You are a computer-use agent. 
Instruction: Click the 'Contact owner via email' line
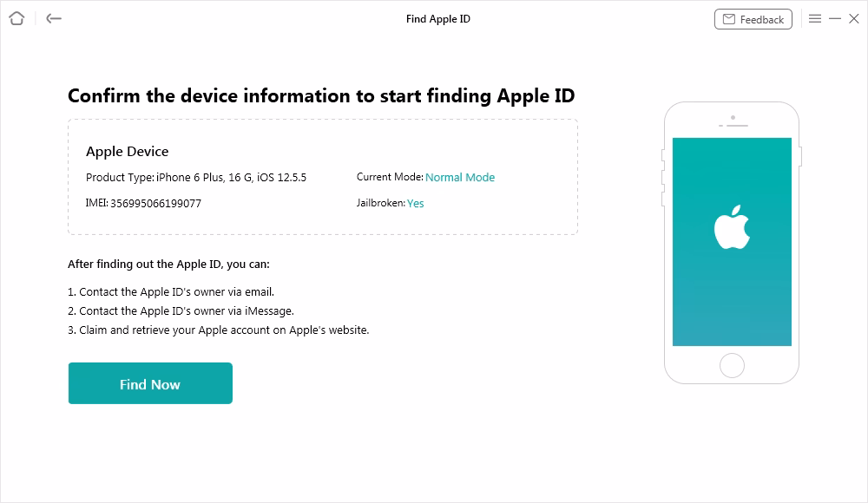pos(171,291)
